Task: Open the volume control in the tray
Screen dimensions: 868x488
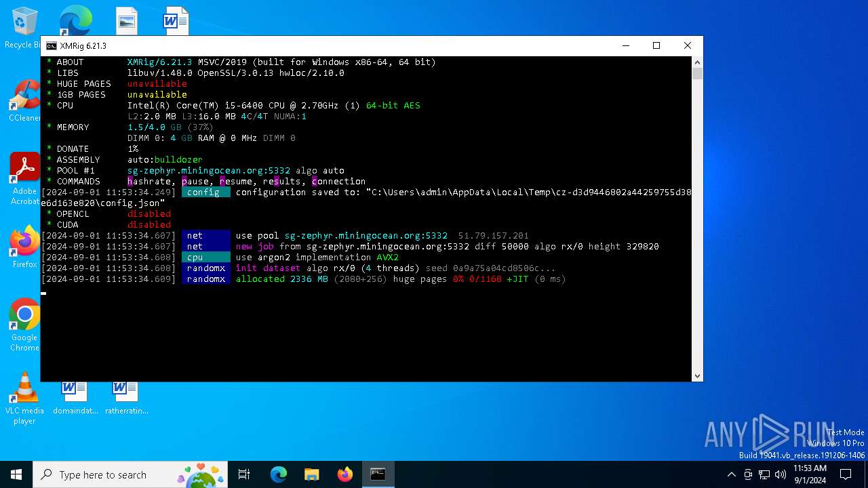Action: pos(781,474)
